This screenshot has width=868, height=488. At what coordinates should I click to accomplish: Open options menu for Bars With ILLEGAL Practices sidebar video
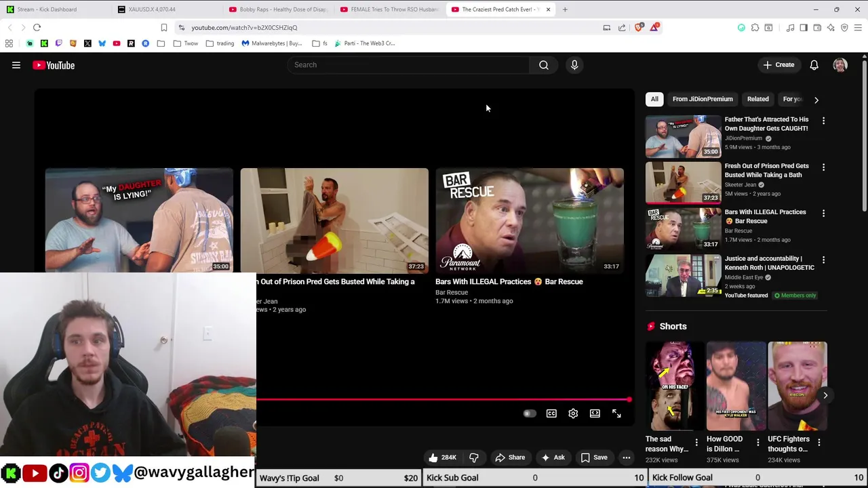tap(823, 213)
